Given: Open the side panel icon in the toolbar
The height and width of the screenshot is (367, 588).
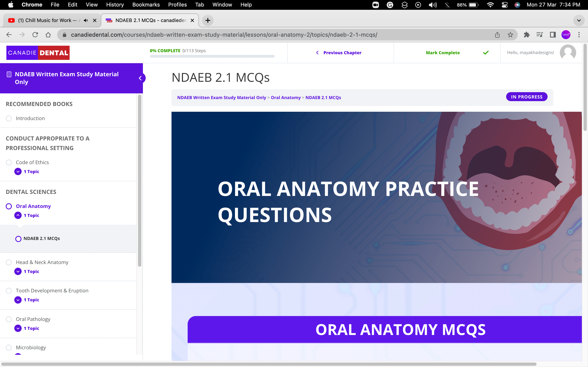Looking at the screenshot, I should [x=552, y=34].
